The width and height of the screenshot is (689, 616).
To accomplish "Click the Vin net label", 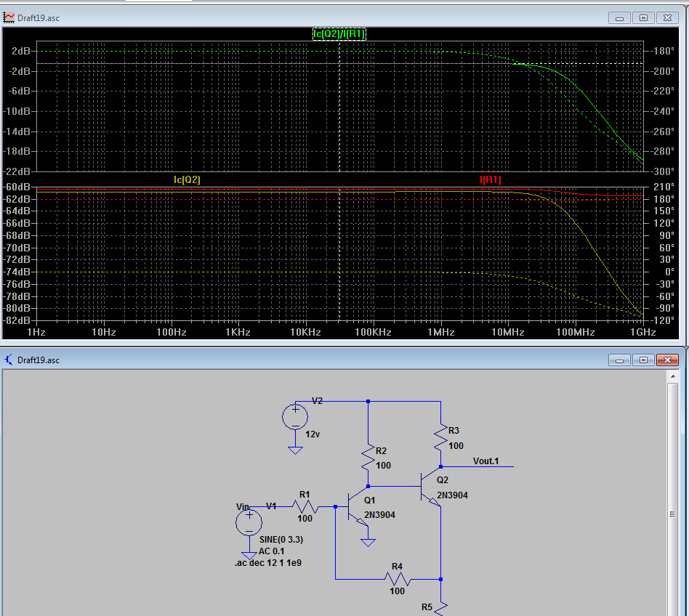I will pyautogui.click(x=243, y=506).
